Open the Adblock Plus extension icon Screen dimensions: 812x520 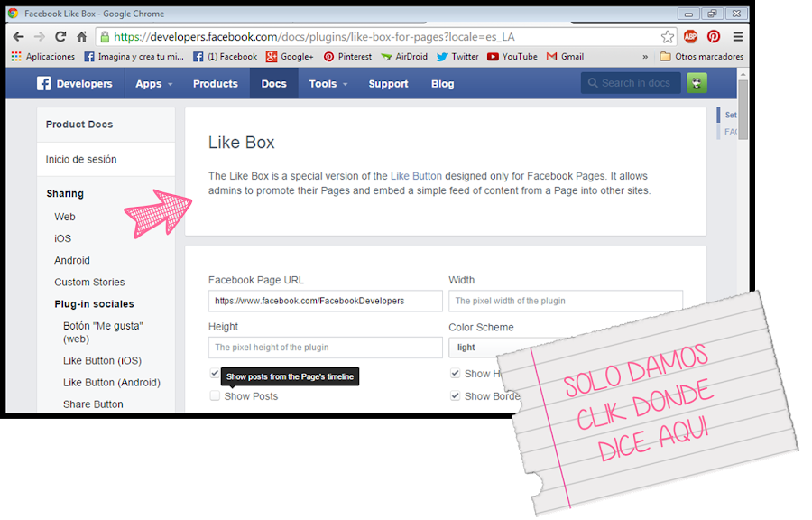coord(690,36)
